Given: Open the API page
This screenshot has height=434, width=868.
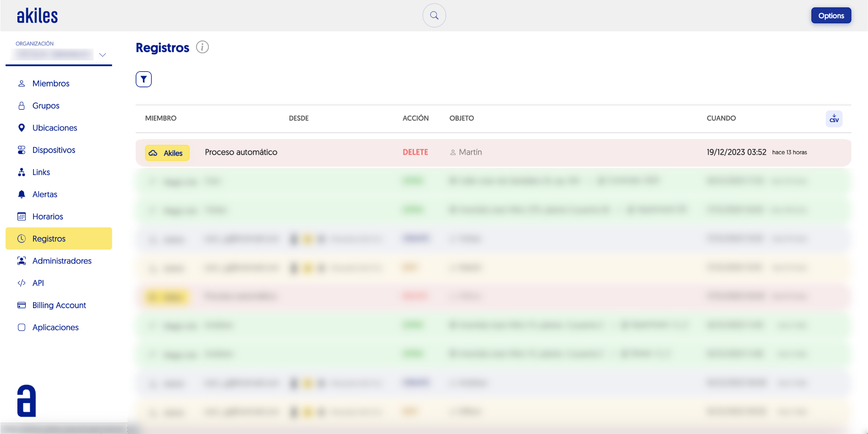Looking at the screenshot, I should [38, 283].
